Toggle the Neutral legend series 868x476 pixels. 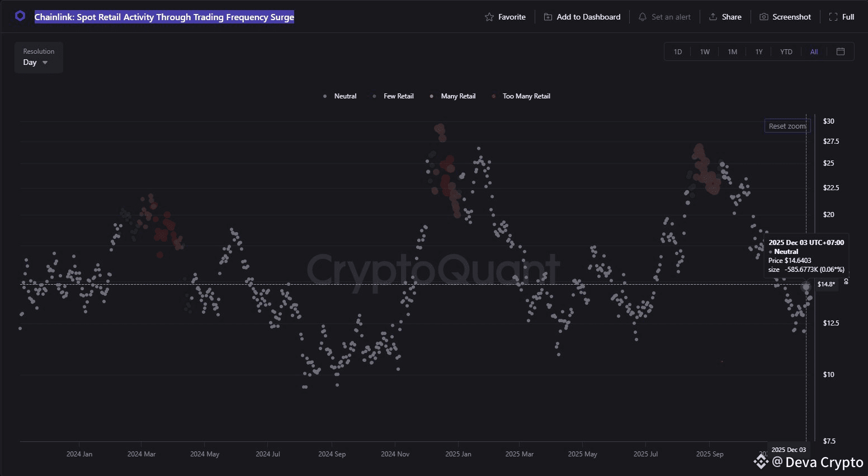coord(340,96)
